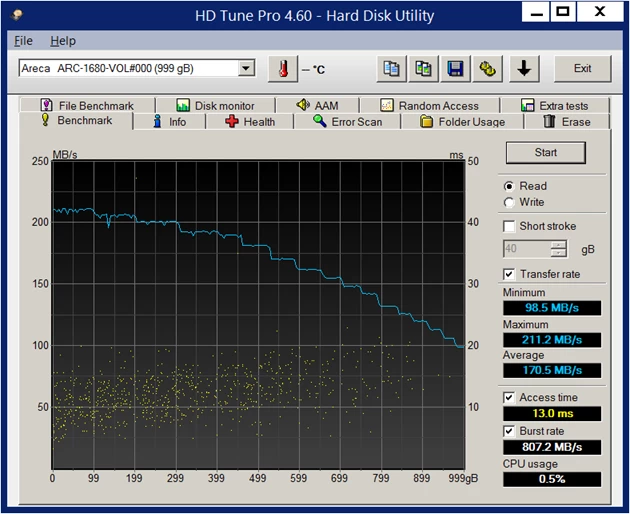Viewport: 630px width, 514px height.
Task: Copy screenshot to clipboard icon
Action: [423, 69]
